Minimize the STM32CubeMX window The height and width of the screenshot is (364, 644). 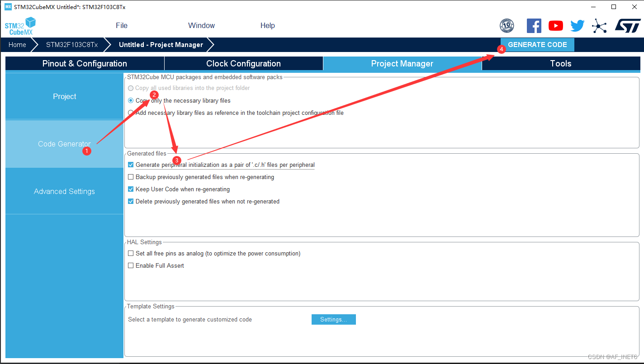point(593,7)
